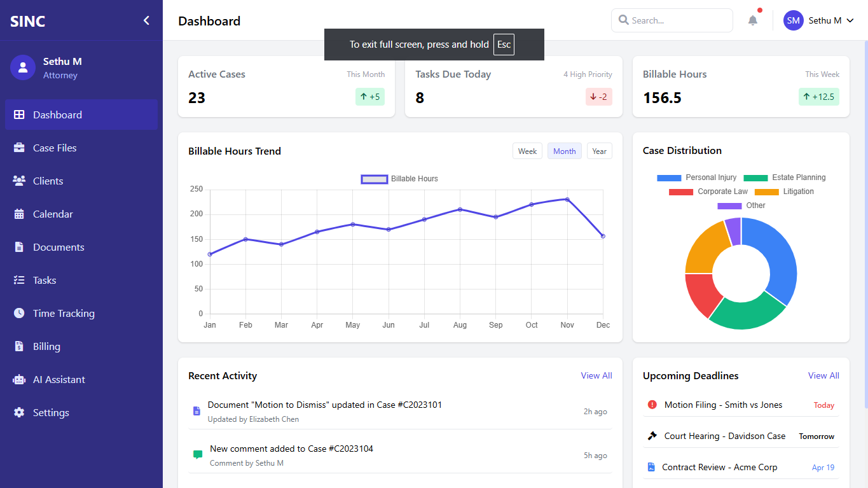The width and height of the screenshot is (868, 488).
Task: Open View All for Upcoming Deadlines
Action: 823,375
